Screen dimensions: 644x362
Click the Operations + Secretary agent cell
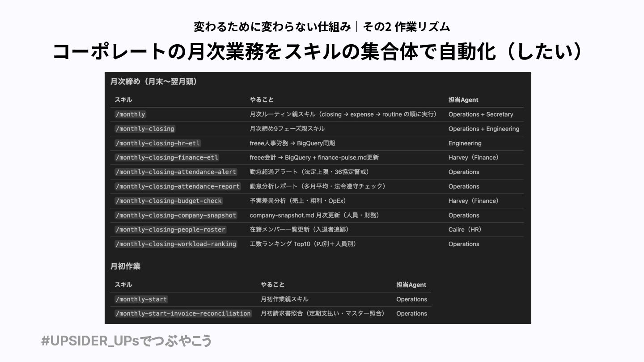(481, 114)
